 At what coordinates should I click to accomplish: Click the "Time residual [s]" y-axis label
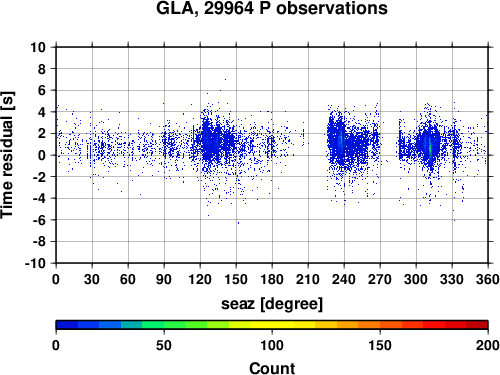7,155
